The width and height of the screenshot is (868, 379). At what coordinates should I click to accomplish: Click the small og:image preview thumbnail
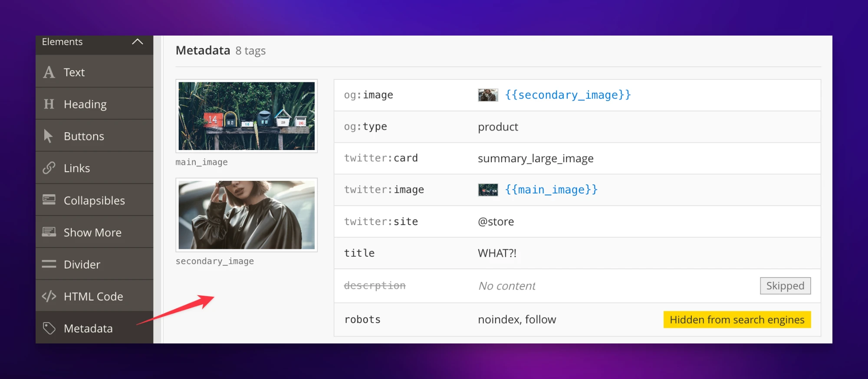pyautogui.click(x=488, y=95)
